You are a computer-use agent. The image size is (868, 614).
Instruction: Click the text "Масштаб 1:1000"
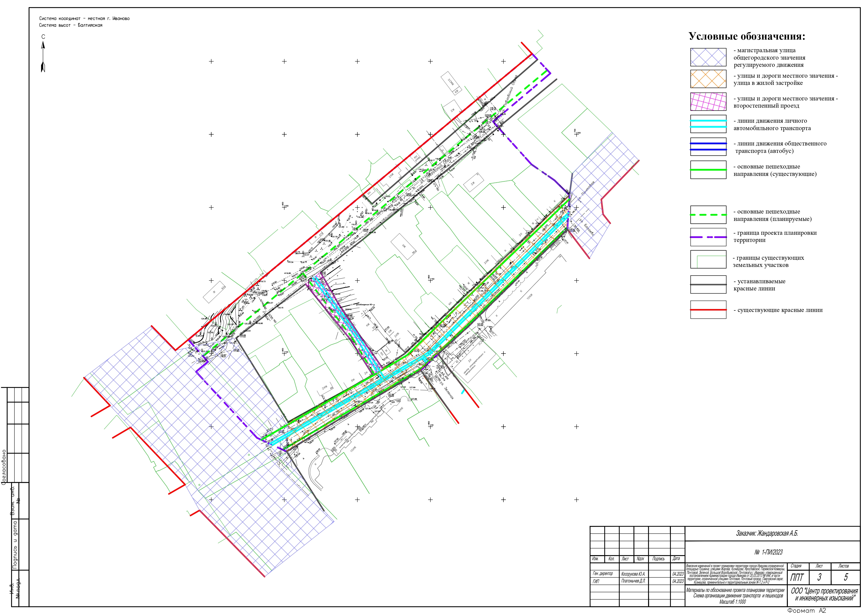(733, 602)
